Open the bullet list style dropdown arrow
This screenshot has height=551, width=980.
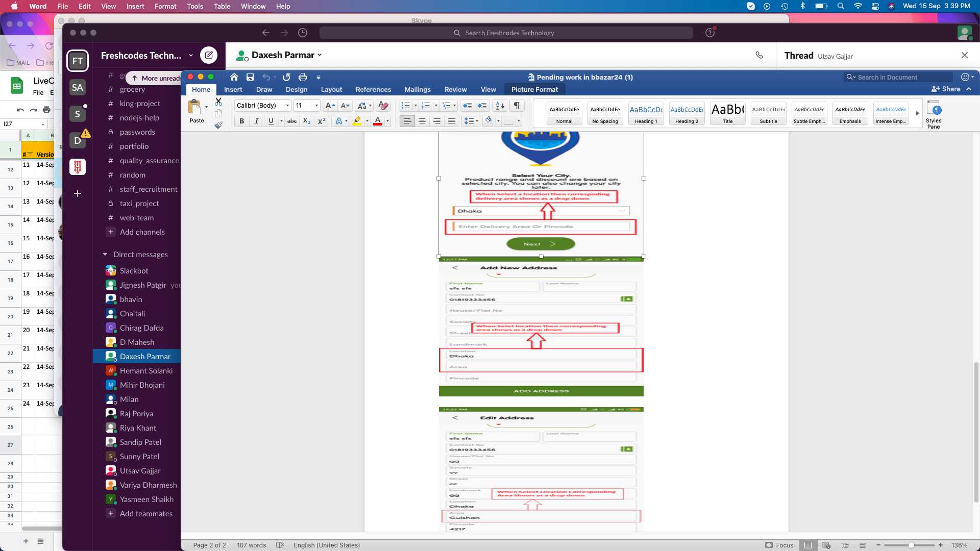[415, 106]
